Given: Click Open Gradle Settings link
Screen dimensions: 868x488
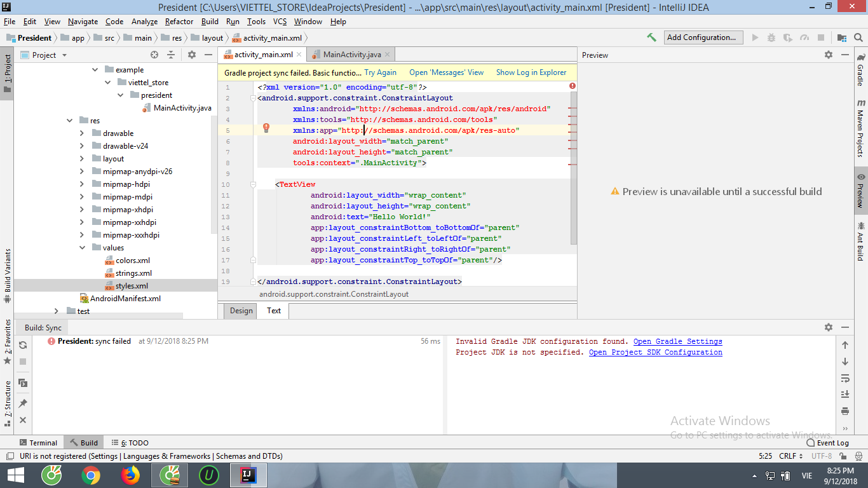Looking at the screenshot, I should pos(678,342).
